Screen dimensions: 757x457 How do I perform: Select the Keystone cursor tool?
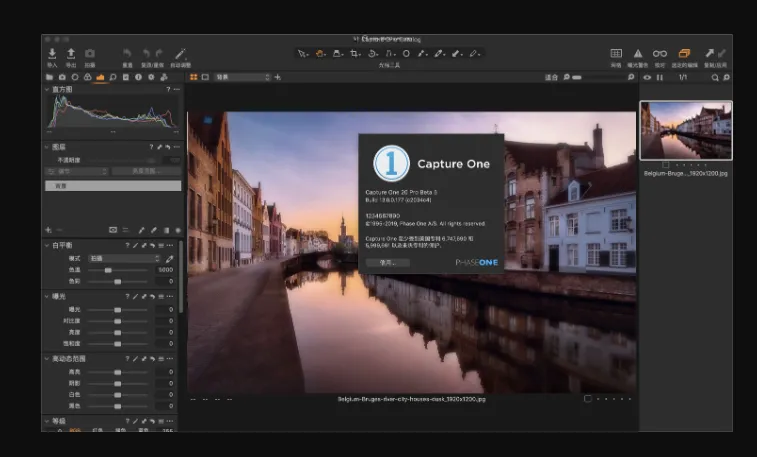(390, 54)
